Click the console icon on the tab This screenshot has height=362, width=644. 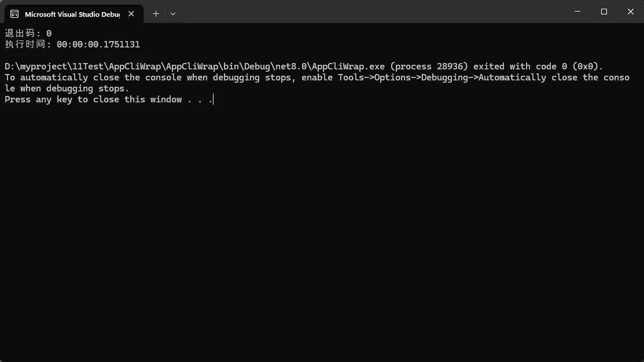click(x=14, y=14)
